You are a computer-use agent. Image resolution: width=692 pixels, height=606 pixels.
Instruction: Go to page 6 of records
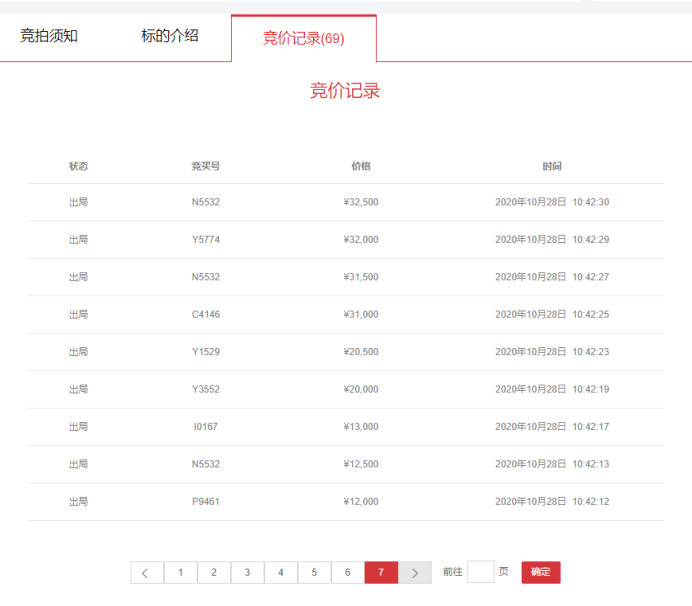coord(348,573)
